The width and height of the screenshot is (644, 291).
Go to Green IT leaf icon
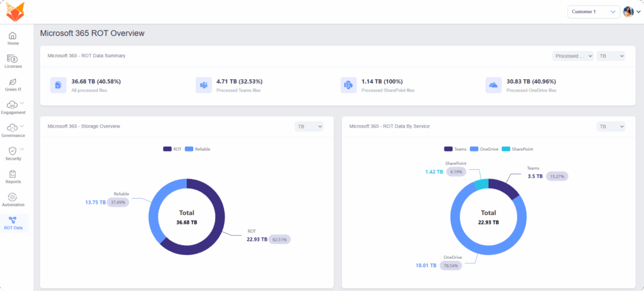[x=13, y=82]
